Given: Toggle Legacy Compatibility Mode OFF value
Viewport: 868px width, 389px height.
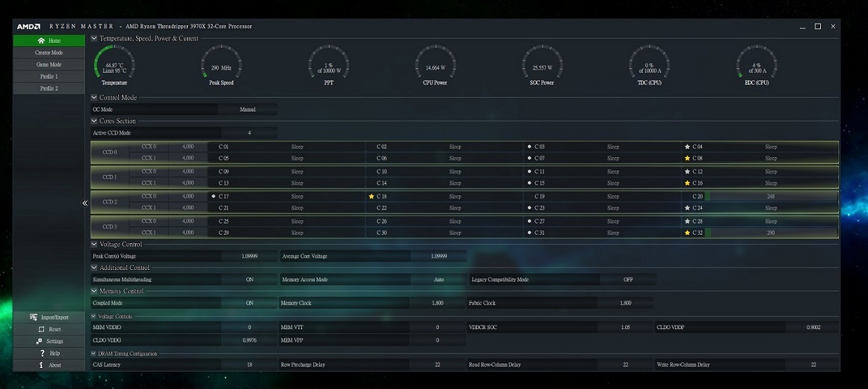Looking at the screenshot, I should tap(628, 280).
